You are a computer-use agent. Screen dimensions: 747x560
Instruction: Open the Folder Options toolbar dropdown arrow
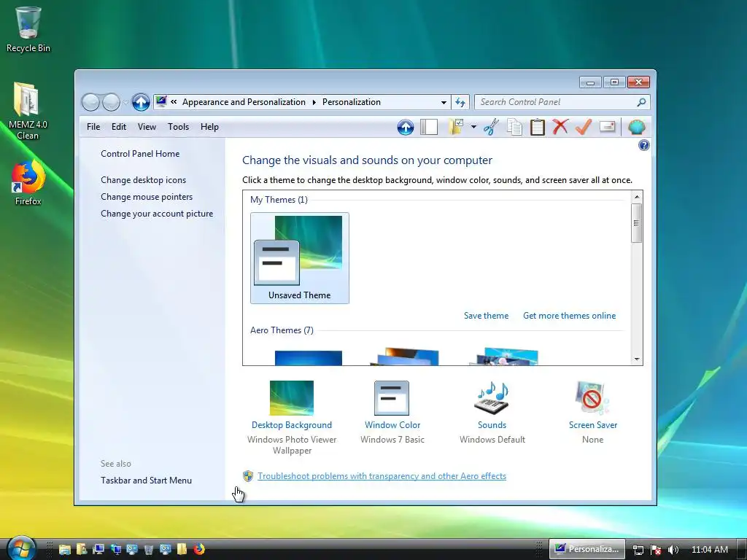click(473, 127)
